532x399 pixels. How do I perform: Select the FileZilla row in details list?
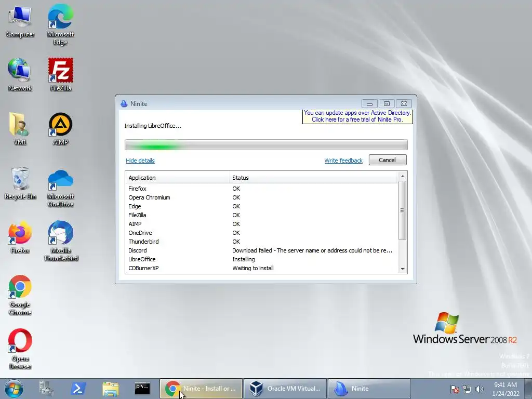(x=261, y=215)
